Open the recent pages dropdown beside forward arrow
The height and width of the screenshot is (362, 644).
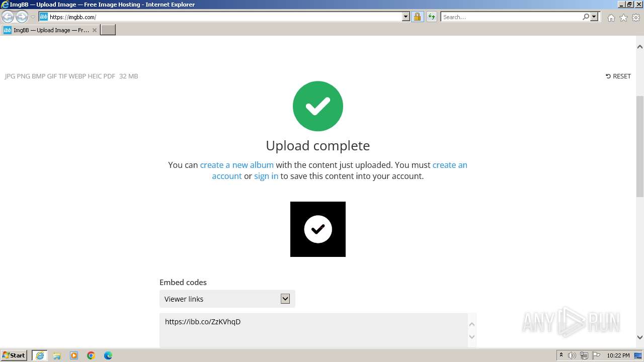pos(33,17)
